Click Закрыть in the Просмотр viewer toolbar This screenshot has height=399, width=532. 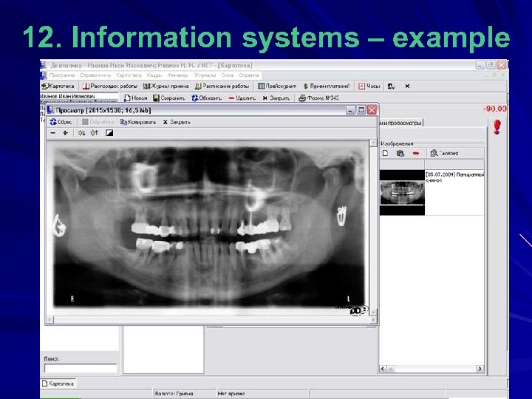[x=177, y=122]
